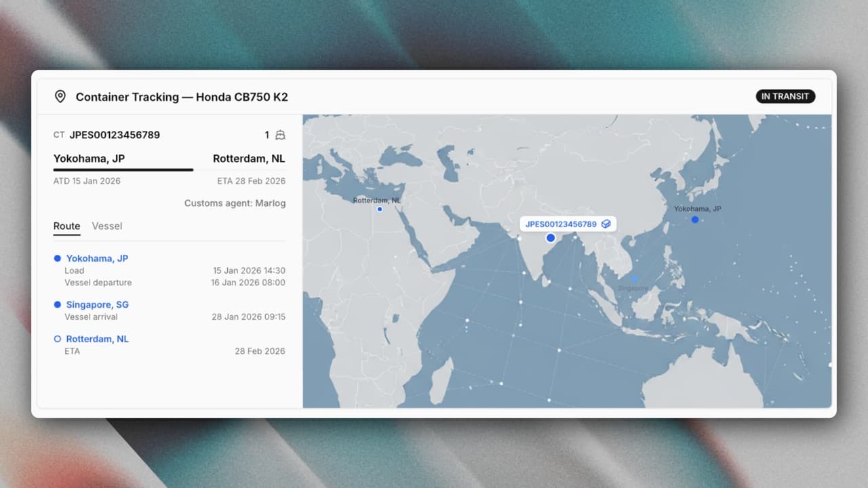
Task: Click the bold origin heading Yokohama, JP
Action: coord(89,159)
